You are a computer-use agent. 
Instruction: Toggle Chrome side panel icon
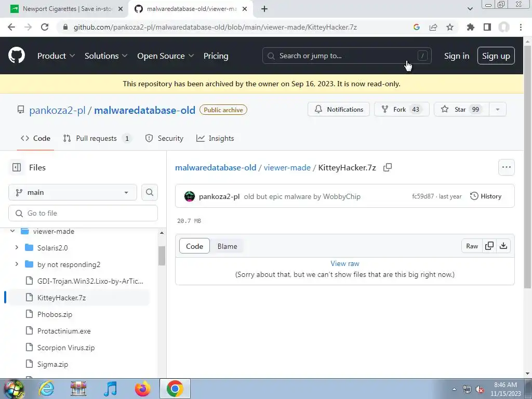(x=487, y=27)
